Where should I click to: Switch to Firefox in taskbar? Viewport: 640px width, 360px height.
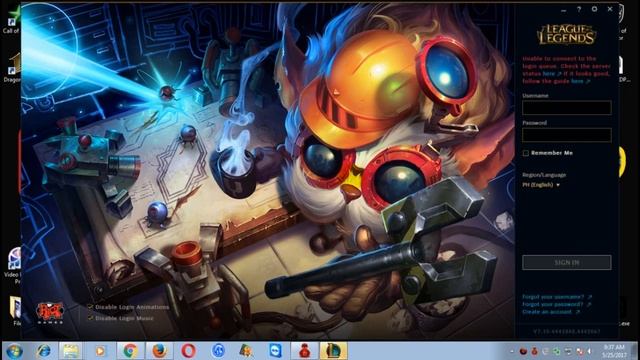[x=159, y=351]
